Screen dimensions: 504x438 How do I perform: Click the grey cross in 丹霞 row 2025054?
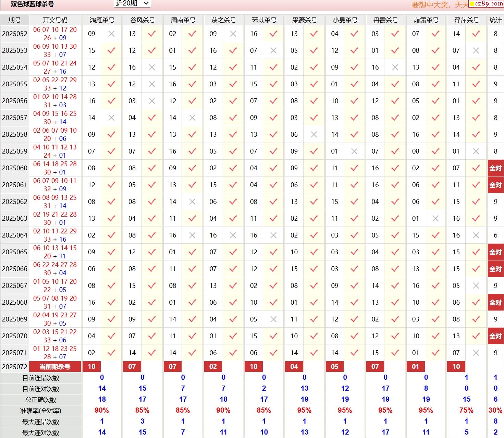click(395, 67)
